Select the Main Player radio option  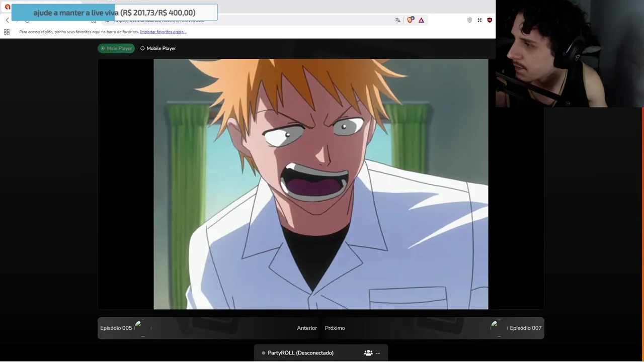pos(116,48)
